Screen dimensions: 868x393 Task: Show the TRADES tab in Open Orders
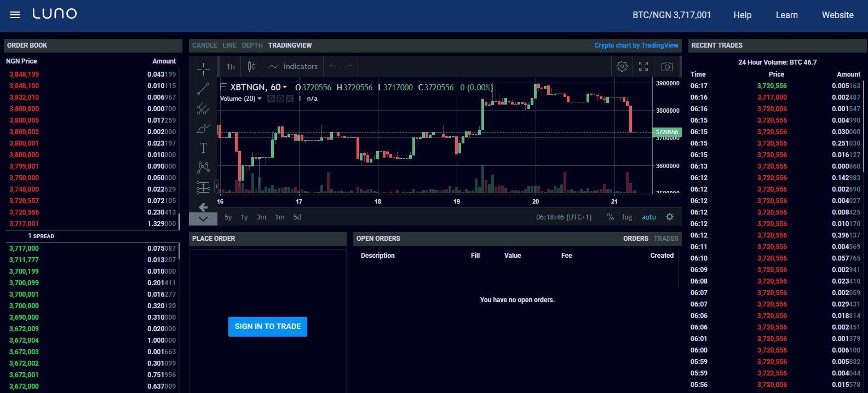[666, 239]
